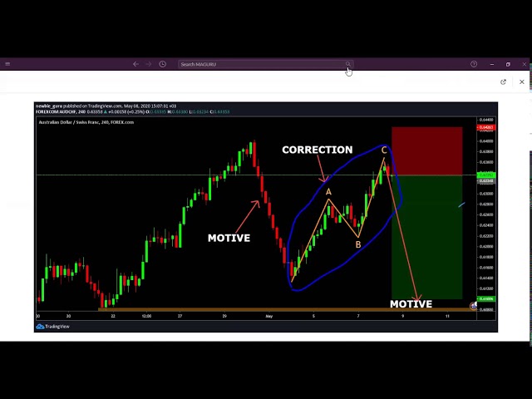
Task: Select the wave C label
Action: coord(384,150)
